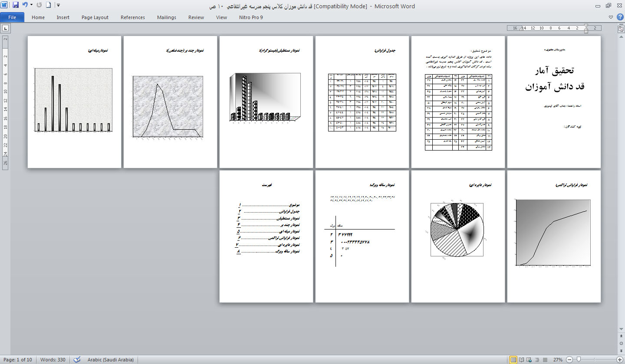The image size is (625, 364).
Task: Open the References ribbon tab
Action: (x=132, y=17)
